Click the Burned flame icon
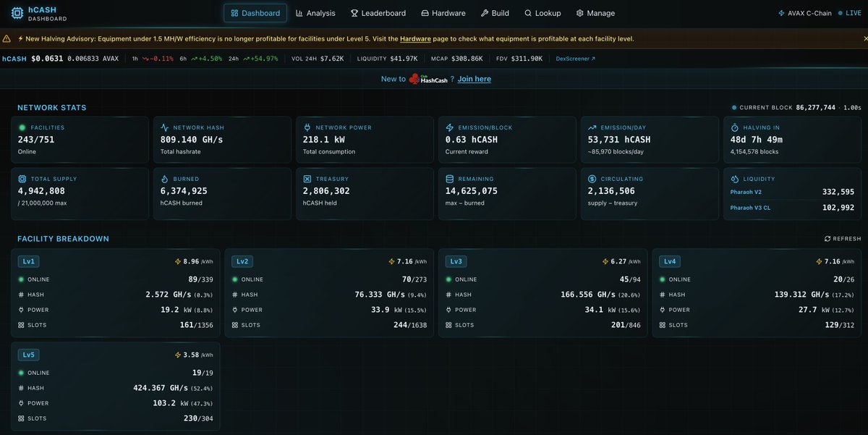 tap(165, 179)
